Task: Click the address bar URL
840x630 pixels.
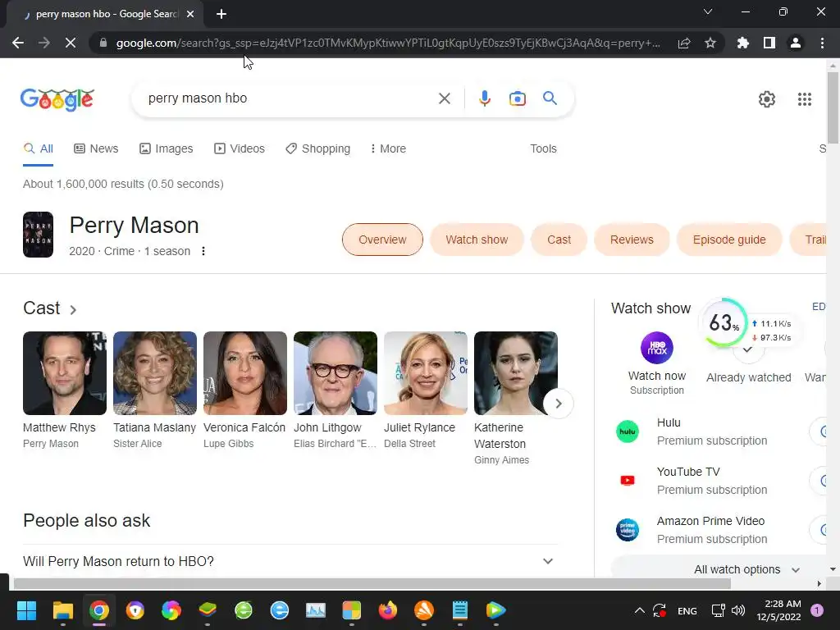Action: 388,43
